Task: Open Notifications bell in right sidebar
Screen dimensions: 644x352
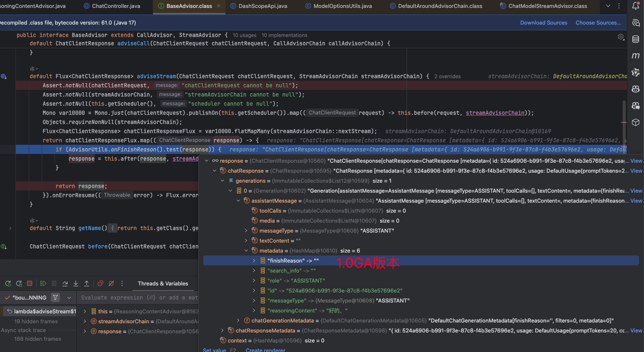Action: [636, 6]
